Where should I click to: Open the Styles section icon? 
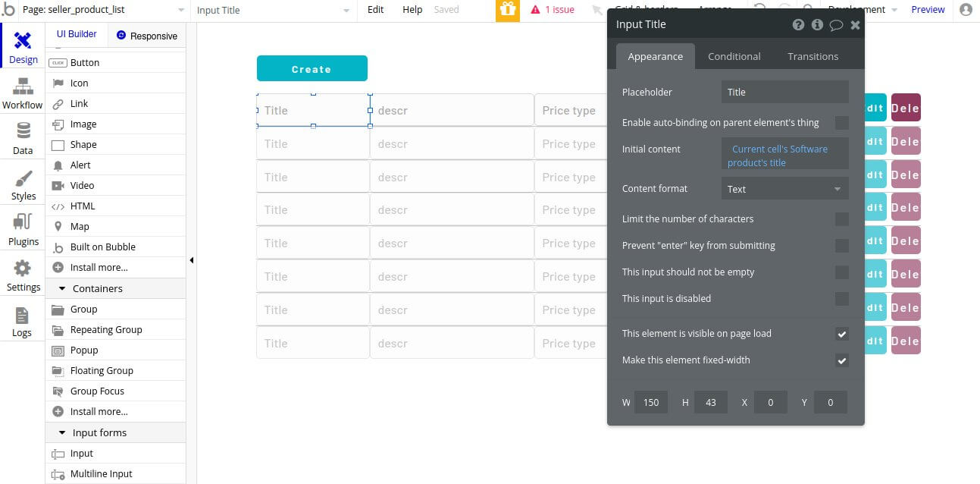click(23, 185)
